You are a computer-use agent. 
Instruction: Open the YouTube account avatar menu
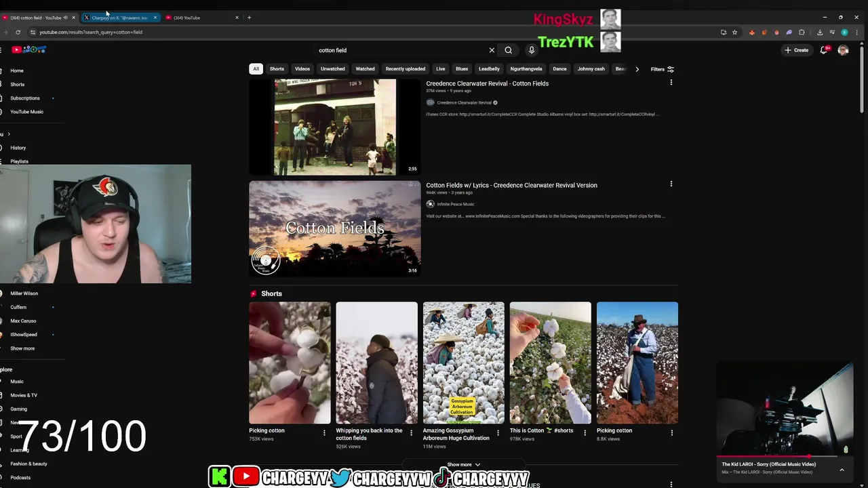[x=843, y=50]
